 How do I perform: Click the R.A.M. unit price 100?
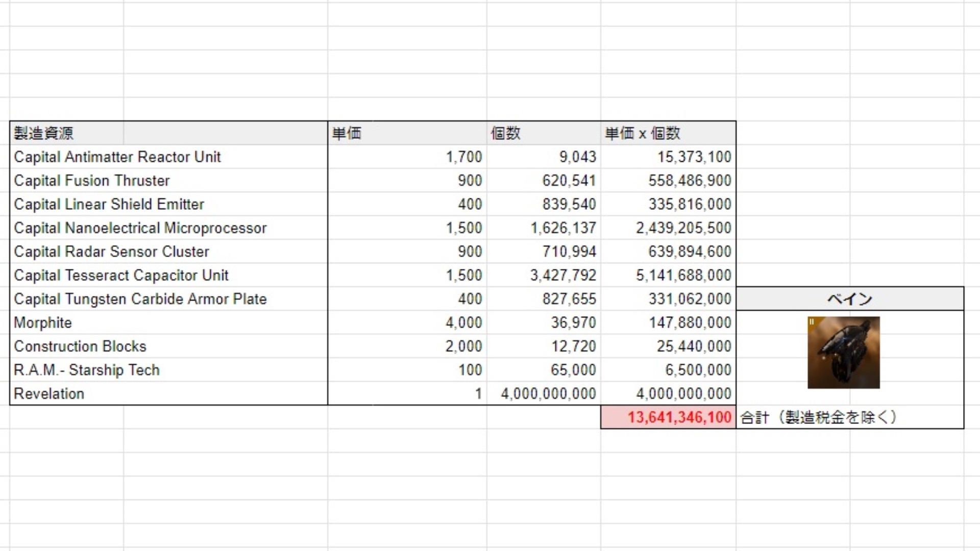(x=407, y=370)
